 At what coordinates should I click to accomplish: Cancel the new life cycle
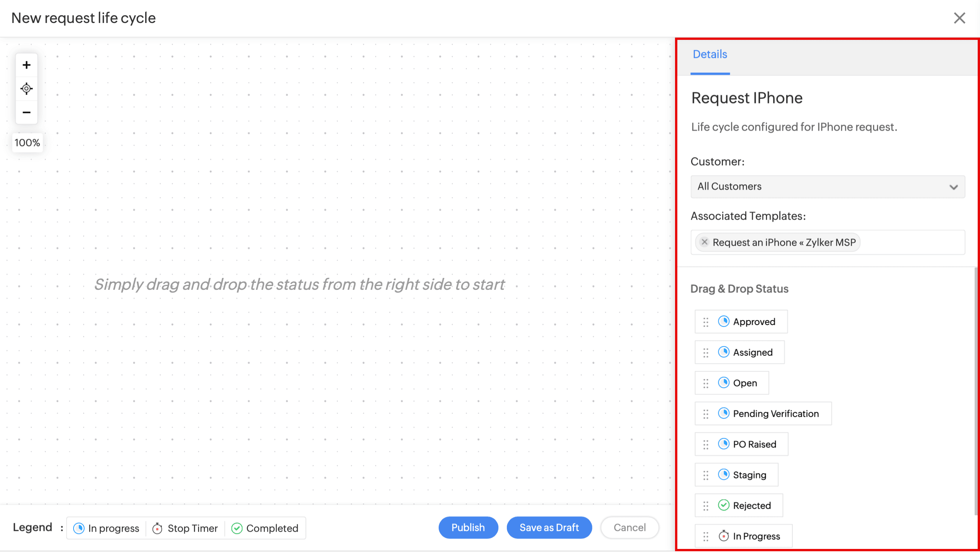click(629, 527)
